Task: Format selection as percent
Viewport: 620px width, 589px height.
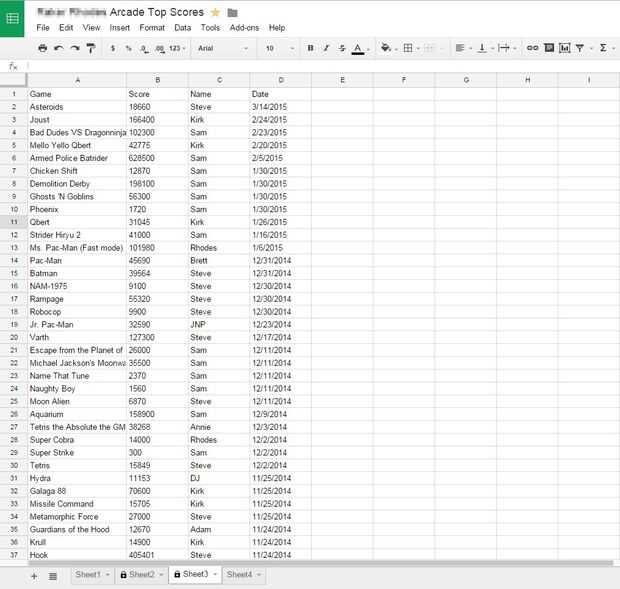Action: point(129,48)
